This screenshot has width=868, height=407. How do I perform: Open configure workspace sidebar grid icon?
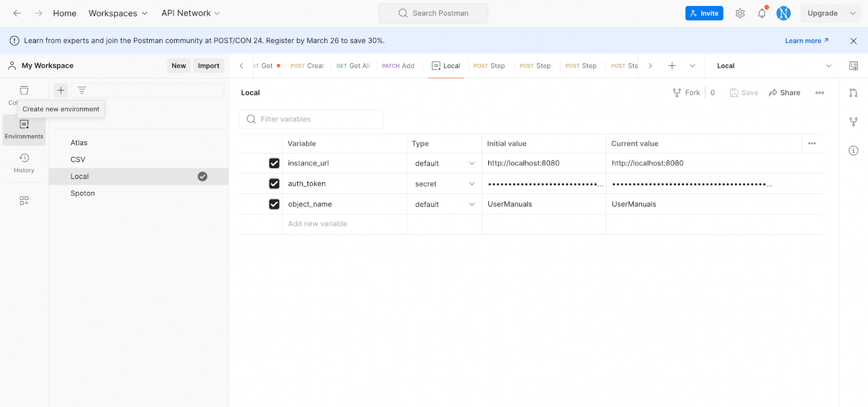(x=24, y=201)
